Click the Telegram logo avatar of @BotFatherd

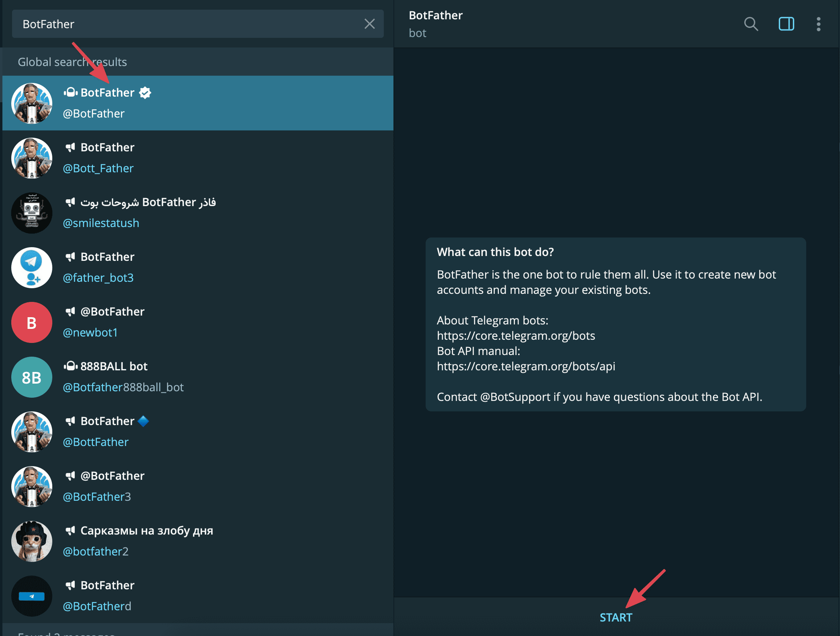[x=31, y=596]
